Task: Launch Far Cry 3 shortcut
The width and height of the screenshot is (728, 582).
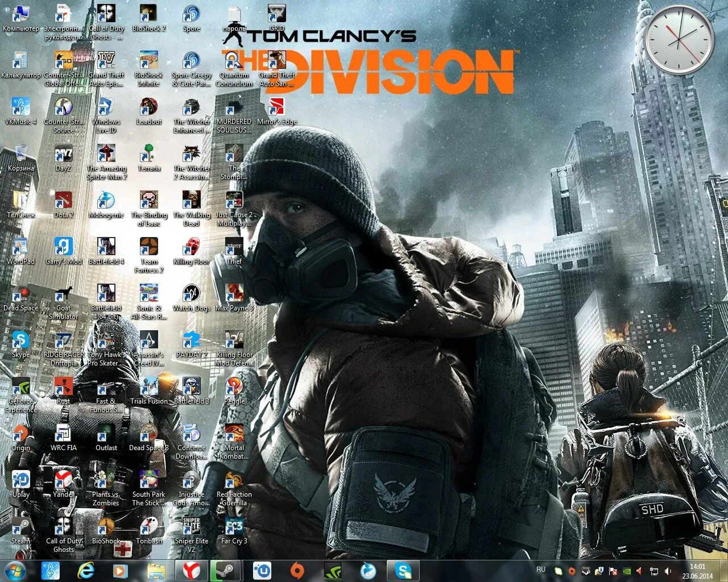Action: click(x=234, y=531)
